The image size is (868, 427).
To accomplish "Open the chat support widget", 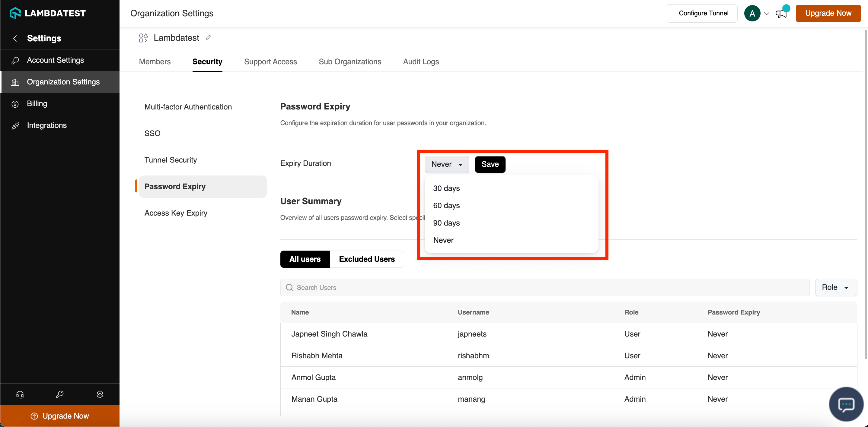I will [x=846, y=404].
